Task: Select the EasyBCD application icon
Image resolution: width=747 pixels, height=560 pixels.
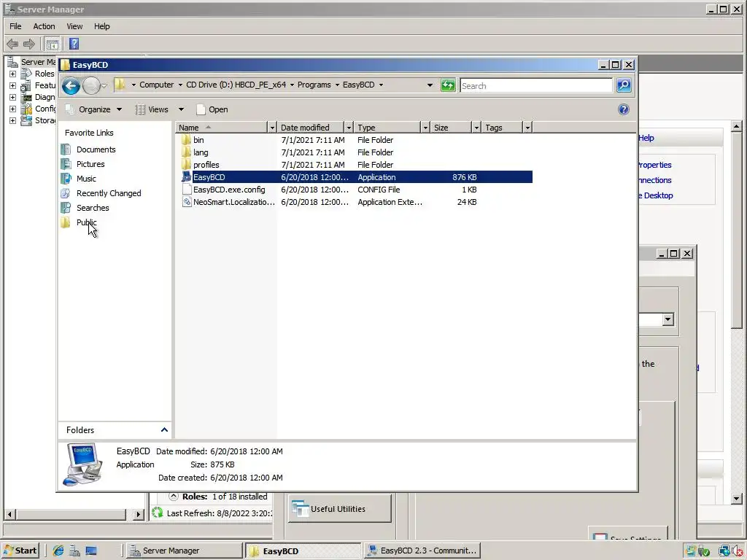Action: tap(186, 177)
